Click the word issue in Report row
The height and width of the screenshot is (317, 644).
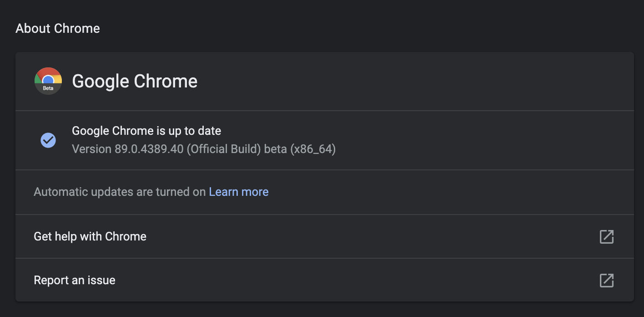[102, 280]
